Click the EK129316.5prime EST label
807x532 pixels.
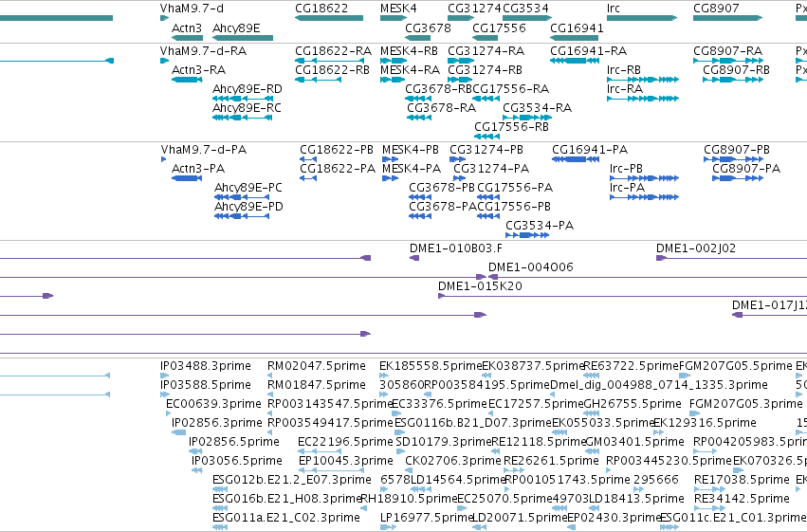tap(705, 424)
